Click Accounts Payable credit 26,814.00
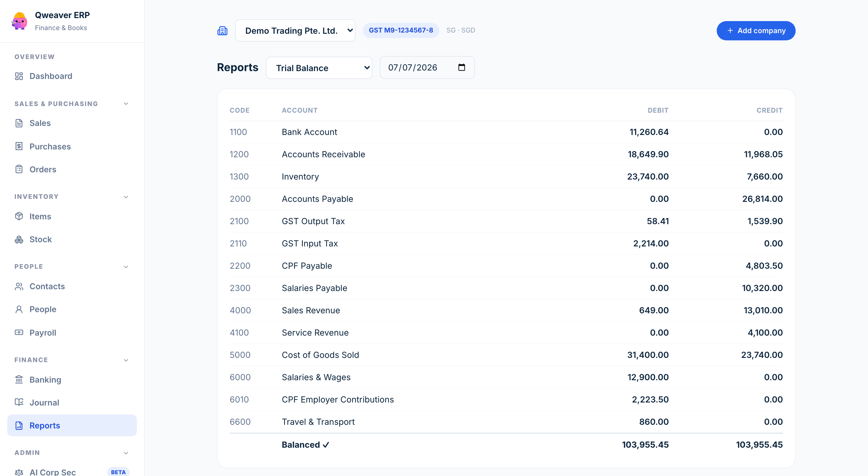Screen dimensions: 868x476 coord(762,199)
